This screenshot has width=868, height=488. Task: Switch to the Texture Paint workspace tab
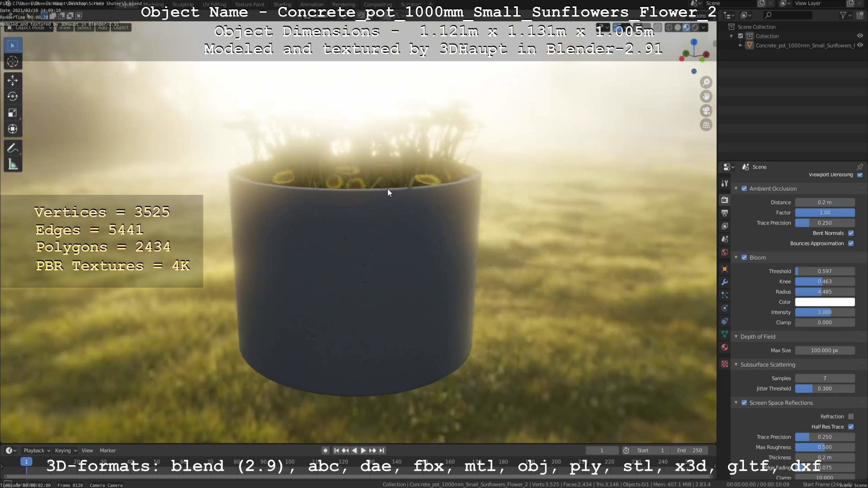(x=250, y=5)
